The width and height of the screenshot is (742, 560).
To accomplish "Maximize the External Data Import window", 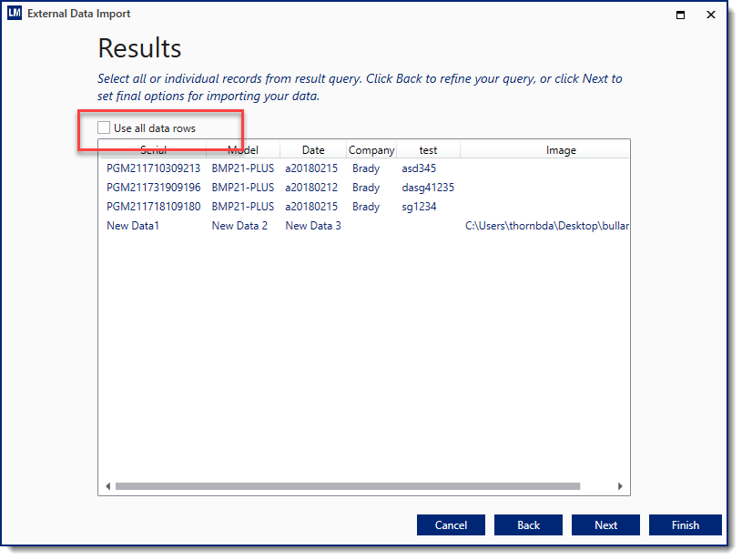I will [x=679, y=15].
